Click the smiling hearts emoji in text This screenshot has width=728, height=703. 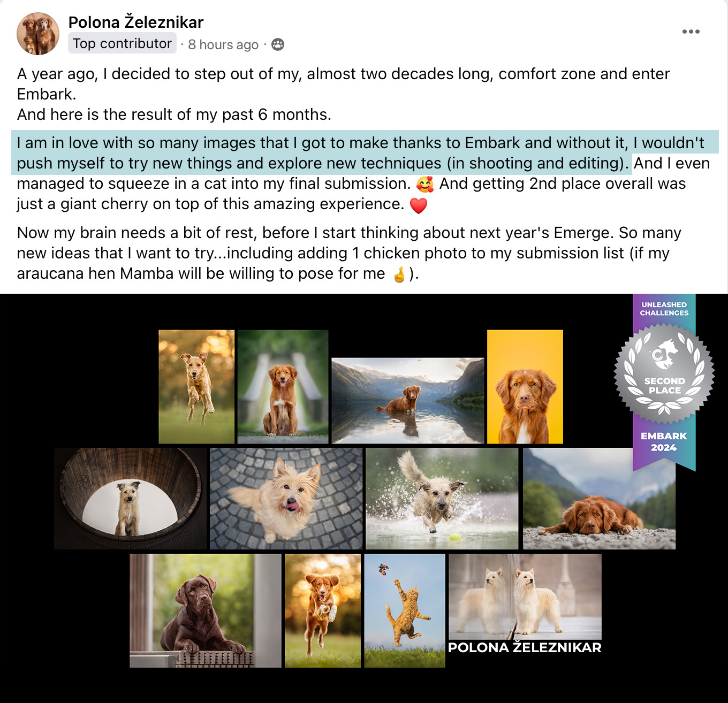(425, 185)
